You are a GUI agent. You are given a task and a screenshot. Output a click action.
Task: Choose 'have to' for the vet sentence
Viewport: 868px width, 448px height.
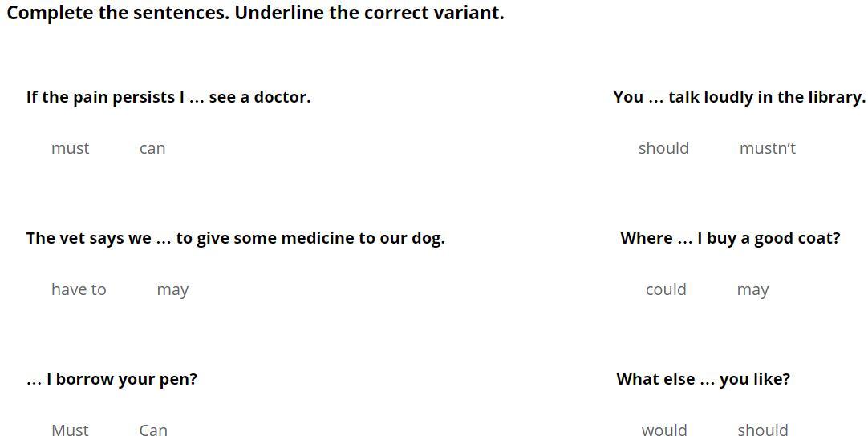[79, 289]
